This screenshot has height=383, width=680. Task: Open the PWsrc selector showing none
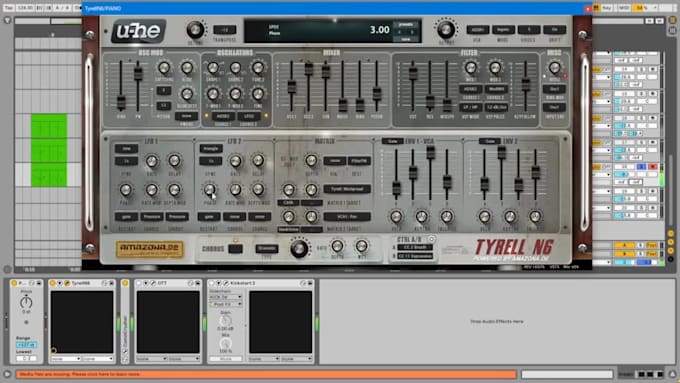tap(186, 116)
